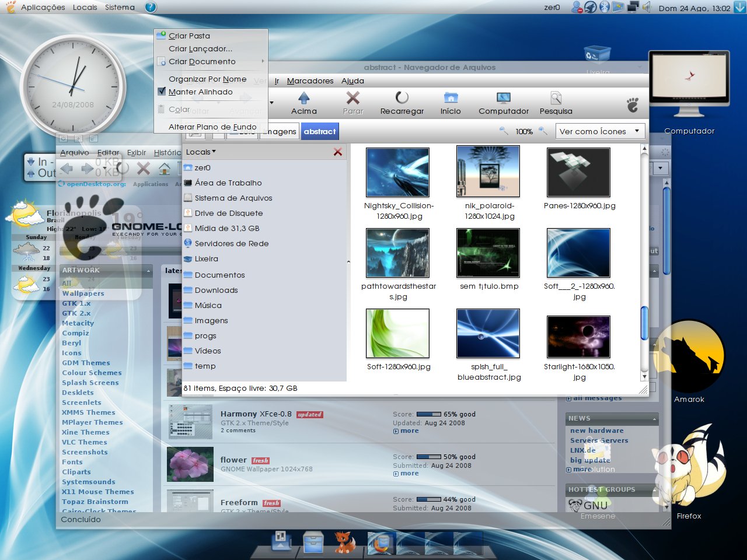Click the volume speaker tray icon

(x=647, y=7)
